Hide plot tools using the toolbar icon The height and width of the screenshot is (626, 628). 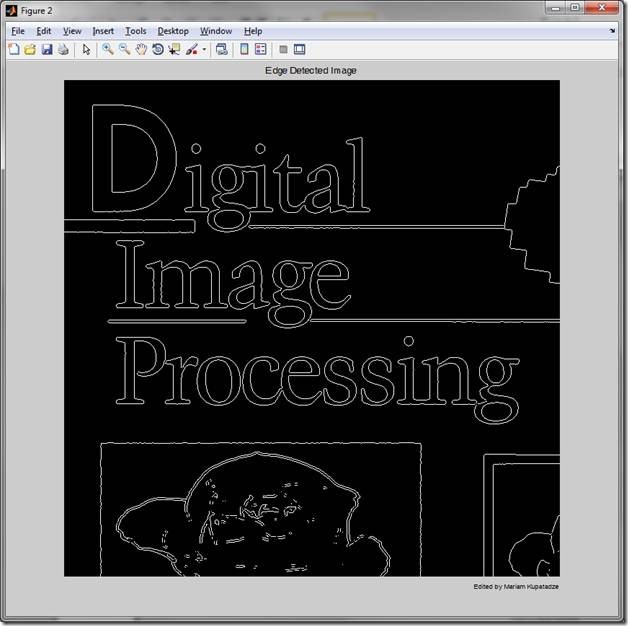click(x=283, y=49)
